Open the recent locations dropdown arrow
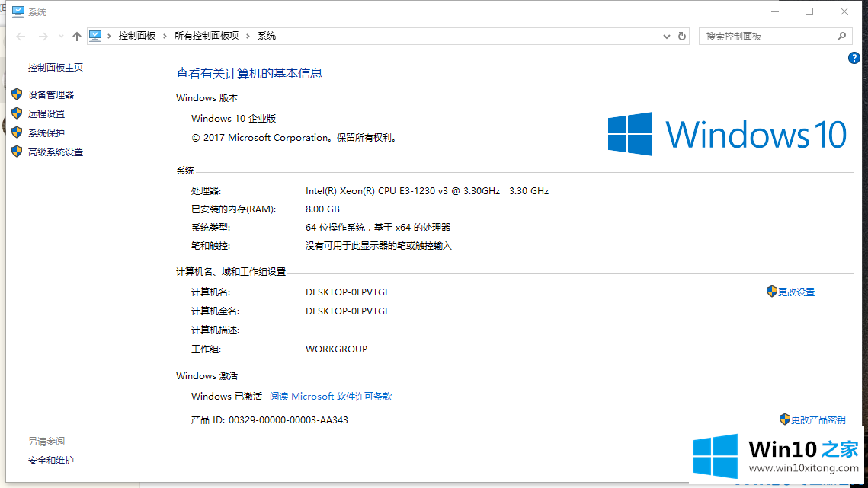 click(x=61, y=37)
